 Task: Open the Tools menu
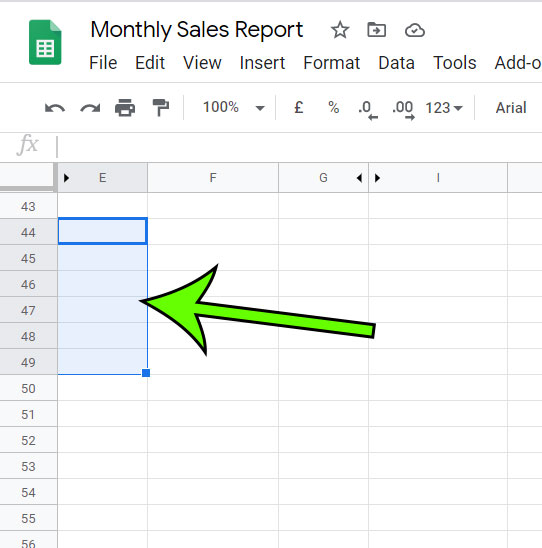[455, 63]
